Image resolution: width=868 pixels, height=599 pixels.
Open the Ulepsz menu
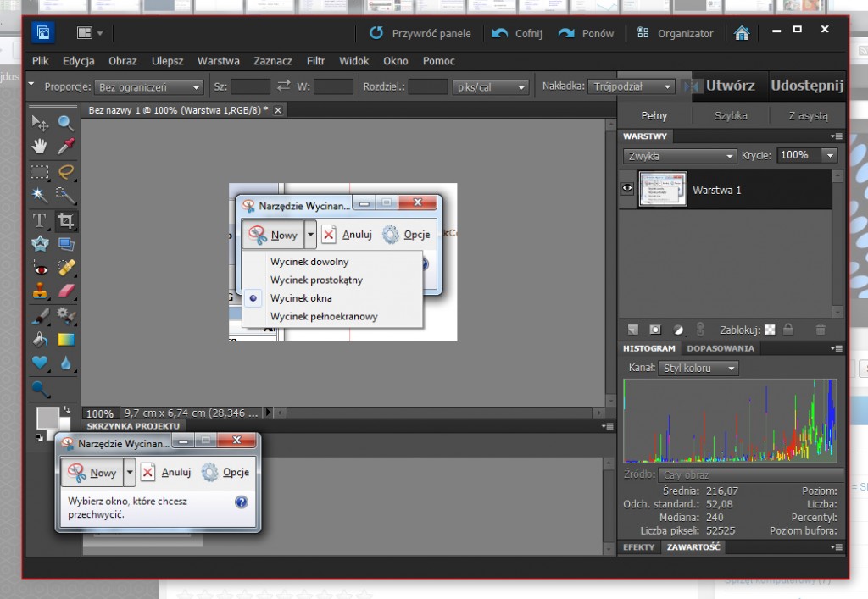(167, 61)
